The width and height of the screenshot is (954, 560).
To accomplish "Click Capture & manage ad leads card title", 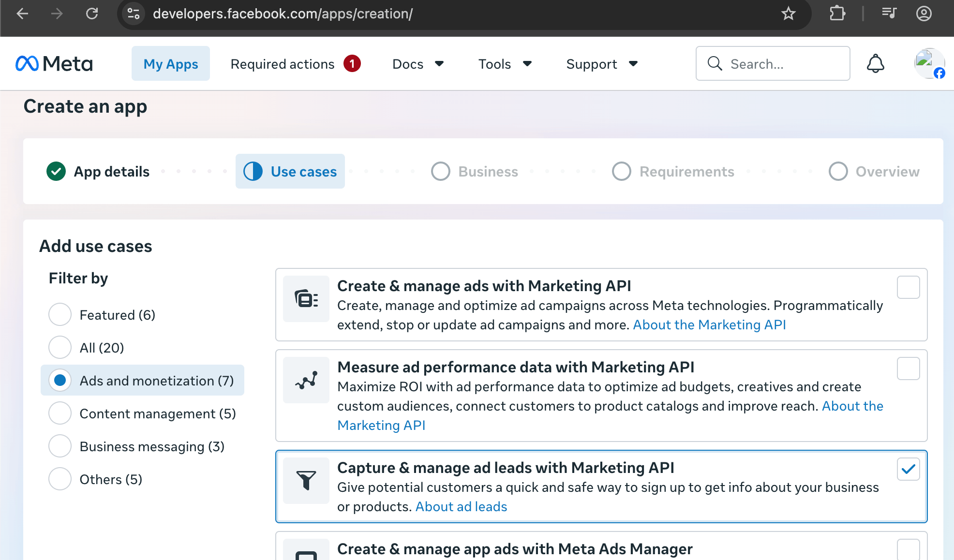I will 506,468.
